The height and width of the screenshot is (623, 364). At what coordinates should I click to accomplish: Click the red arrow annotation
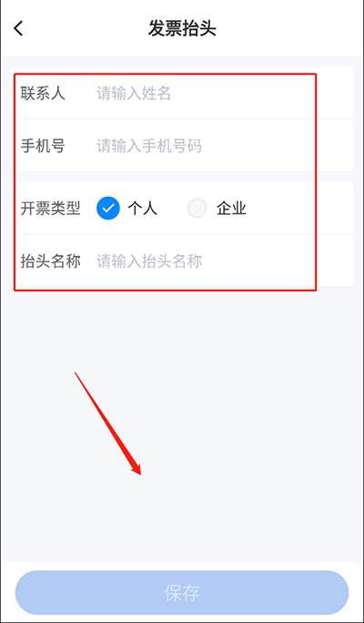pos(108,424)
